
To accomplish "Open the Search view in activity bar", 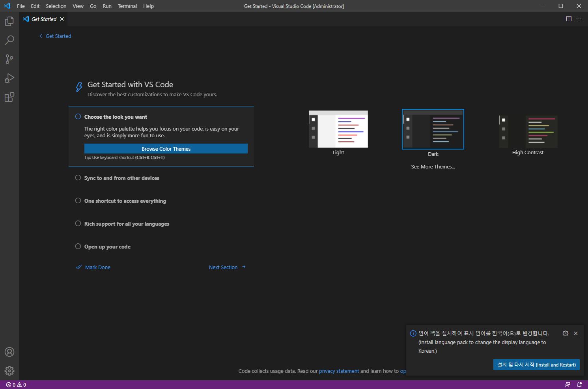I will click(9, 40).
